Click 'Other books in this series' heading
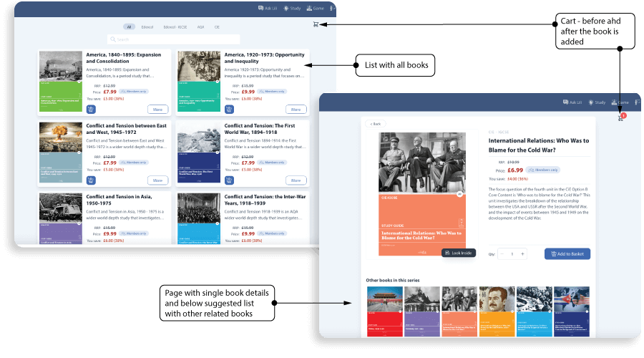 click(x=393, y=281)
